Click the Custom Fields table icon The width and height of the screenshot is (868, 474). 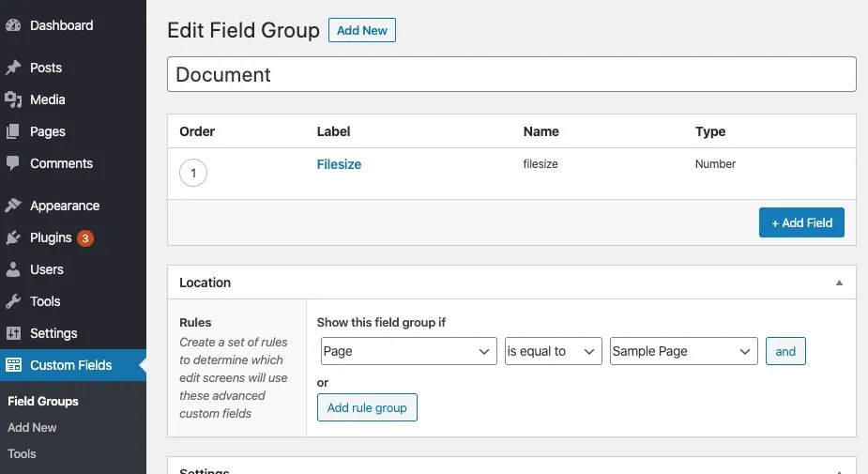tap(13, 365)
